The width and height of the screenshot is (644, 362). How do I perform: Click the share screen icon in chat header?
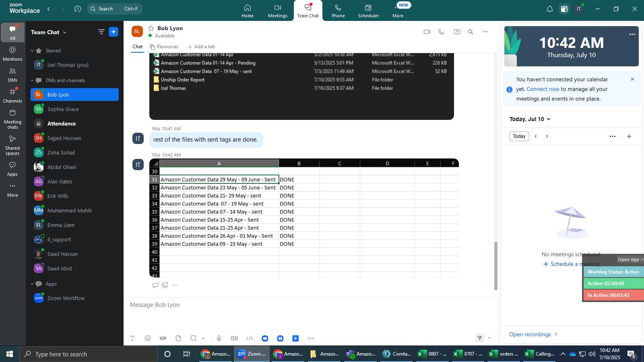[457, 32]
